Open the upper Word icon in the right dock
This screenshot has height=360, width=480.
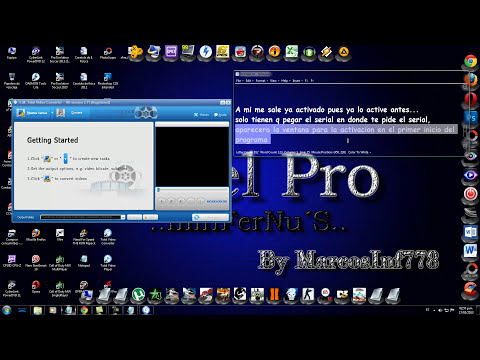click(470, 232)
